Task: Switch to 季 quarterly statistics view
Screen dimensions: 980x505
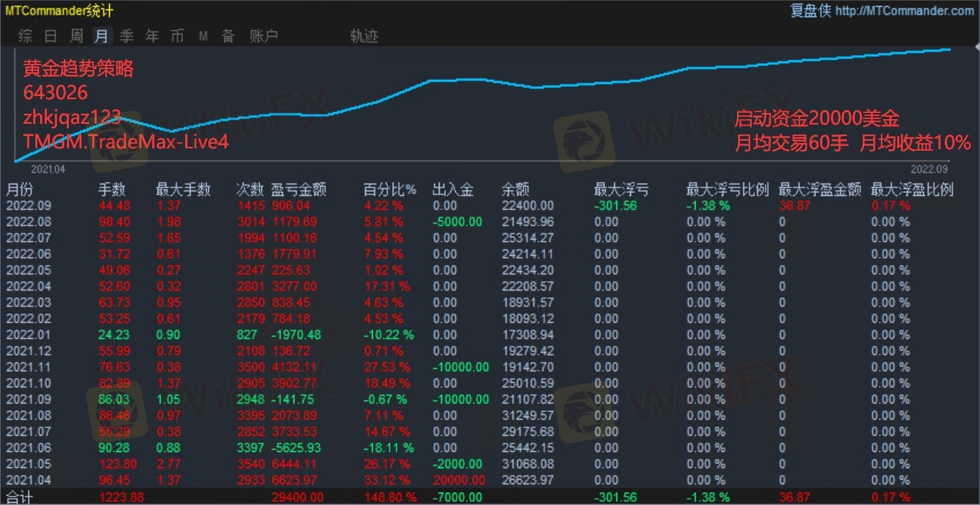Action: [127, 36]
